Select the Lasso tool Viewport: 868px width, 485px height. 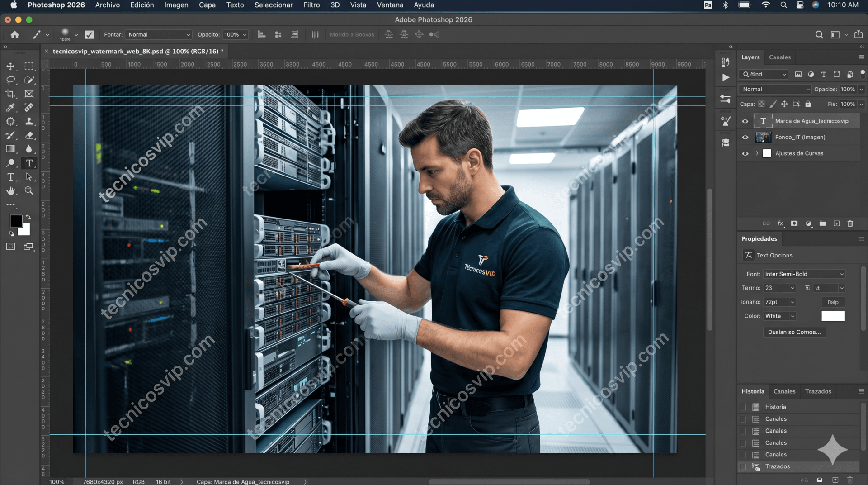tap(10, 80)
